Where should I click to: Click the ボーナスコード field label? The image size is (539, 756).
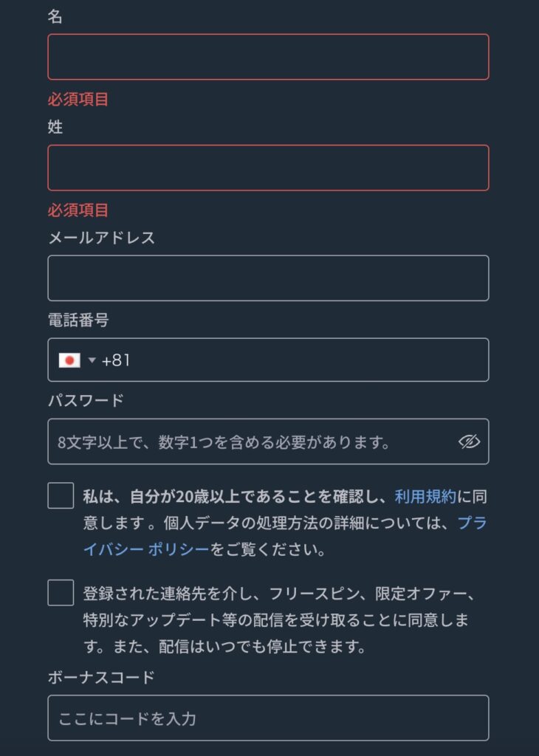coord(101,677)
